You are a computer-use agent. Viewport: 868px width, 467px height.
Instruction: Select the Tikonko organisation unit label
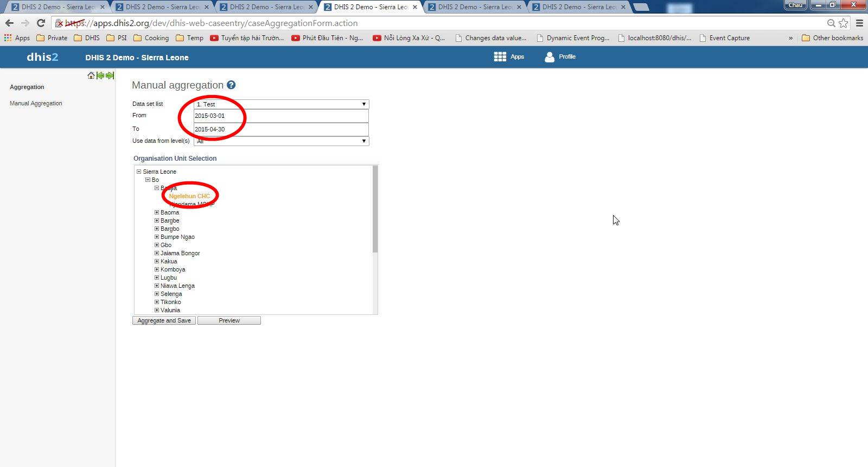[171, 302]
